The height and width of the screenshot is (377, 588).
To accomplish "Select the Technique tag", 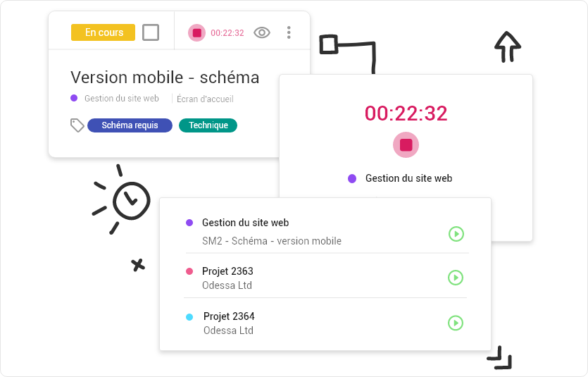I will click(x=208, y=125).
